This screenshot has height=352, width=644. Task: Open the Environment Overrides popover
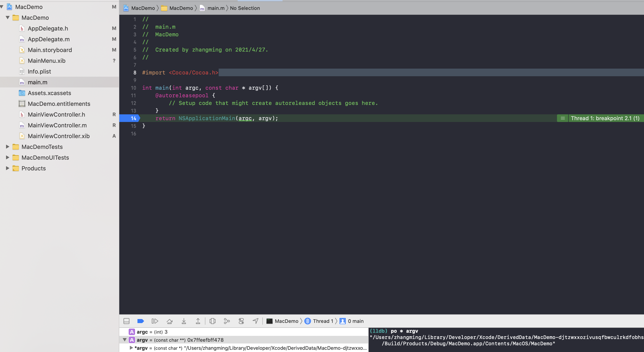click(241, 321)
